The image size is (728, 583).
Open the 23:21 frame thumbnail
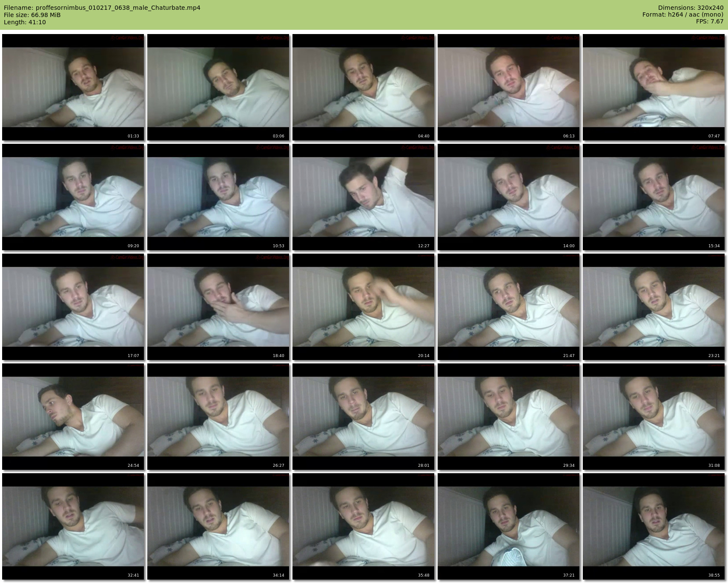click(653, 307)
